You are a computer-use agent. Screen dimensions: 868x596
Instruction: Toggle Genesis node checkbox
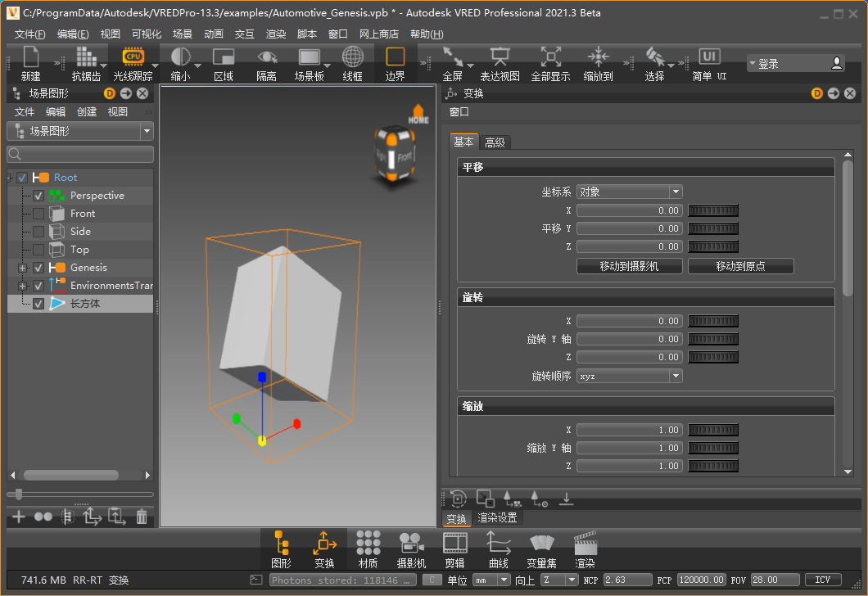[x=38, y=268]
